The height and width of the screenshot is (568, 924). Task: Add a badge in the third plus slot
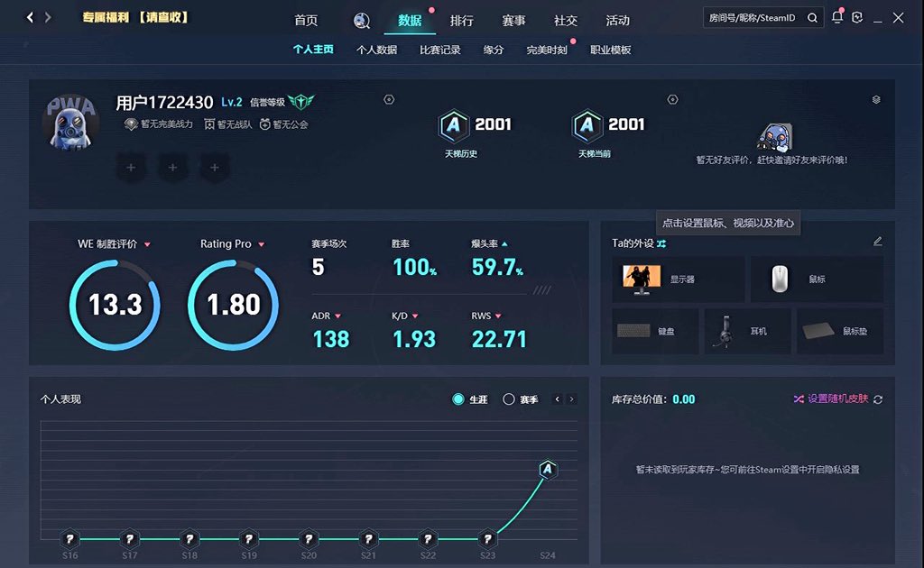[215, 168]
